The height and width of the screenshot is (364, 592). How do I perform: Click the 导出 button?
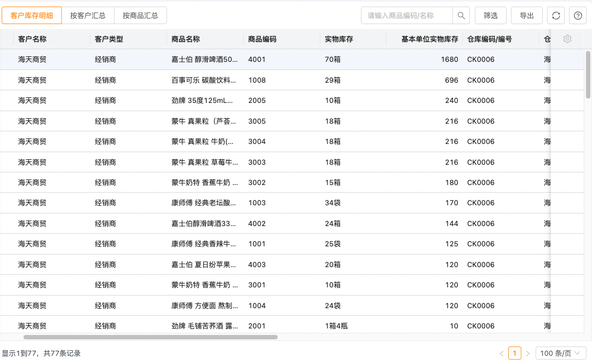(x=527, y=15)
